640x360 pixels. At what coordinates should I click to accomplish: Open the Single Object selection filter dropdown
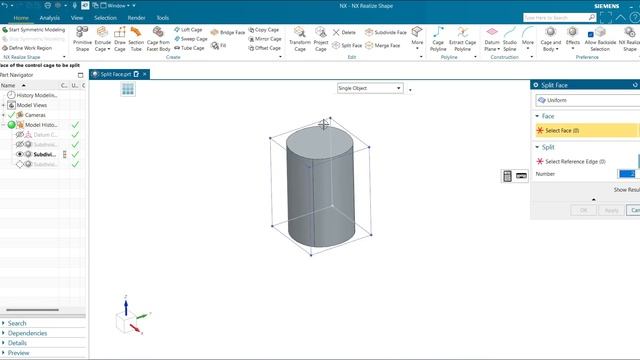[370, 88]
